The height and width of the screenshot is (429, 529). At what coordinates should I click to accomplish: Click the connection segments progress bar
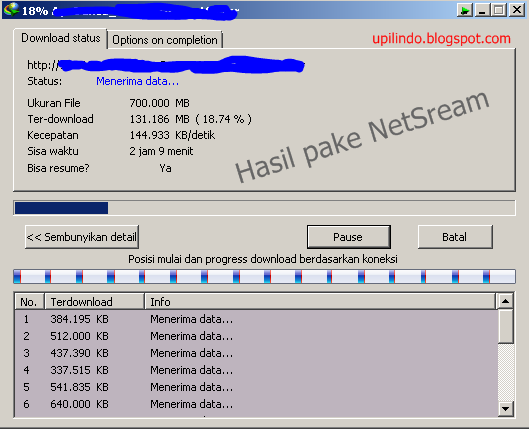[264, 277]
